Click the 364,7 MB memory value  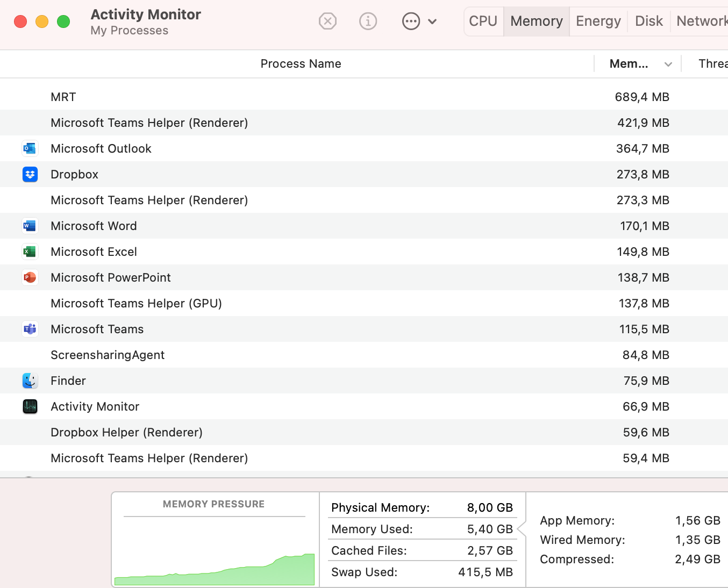point(643,148)
